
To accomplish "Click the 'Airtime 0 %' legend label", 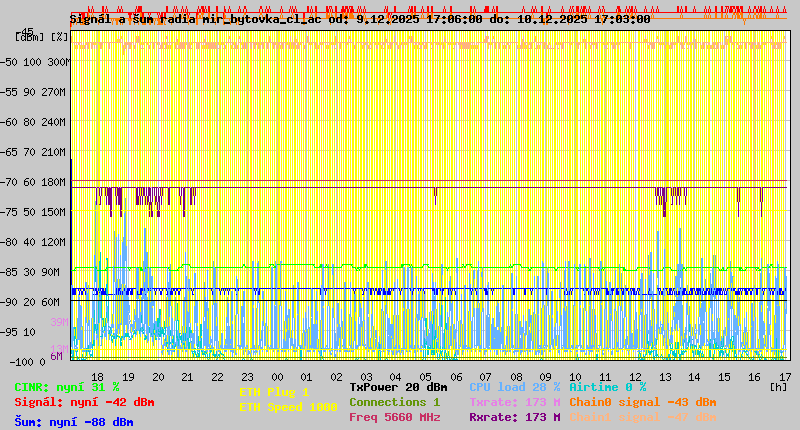I will (x=608, y=387).
